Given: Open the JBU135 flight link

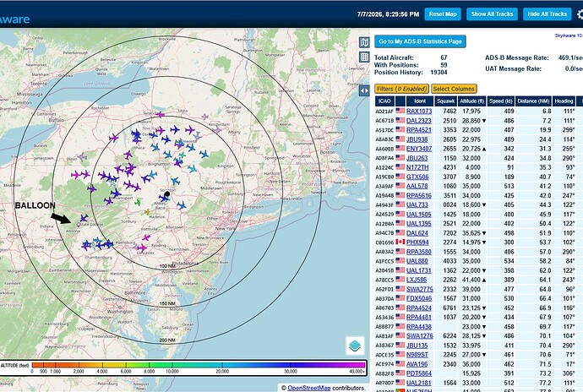Looking at the screenshot, I should [417, 346].
